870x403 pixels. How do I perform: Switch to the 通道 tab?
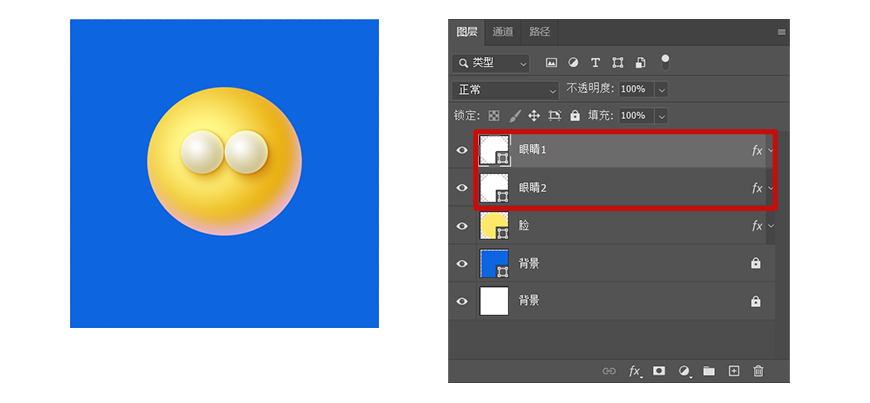503,32
